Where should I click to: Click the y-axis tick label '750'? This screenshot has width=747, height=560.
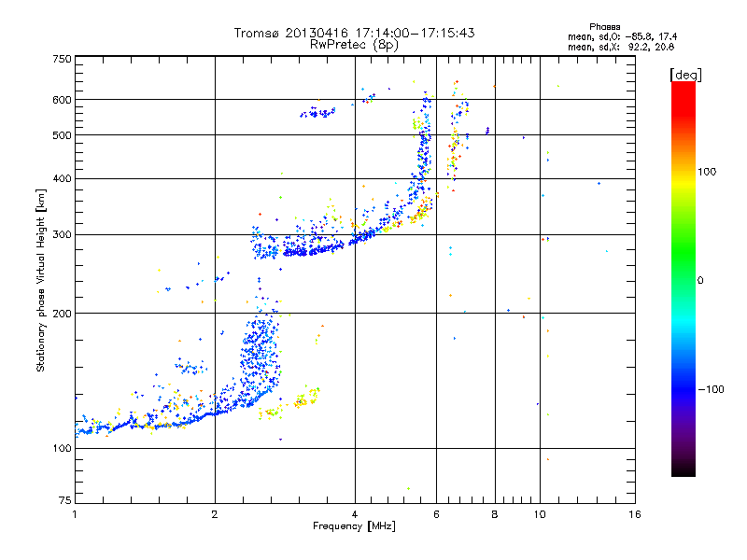pyautogui.click(x=62, y=59)
